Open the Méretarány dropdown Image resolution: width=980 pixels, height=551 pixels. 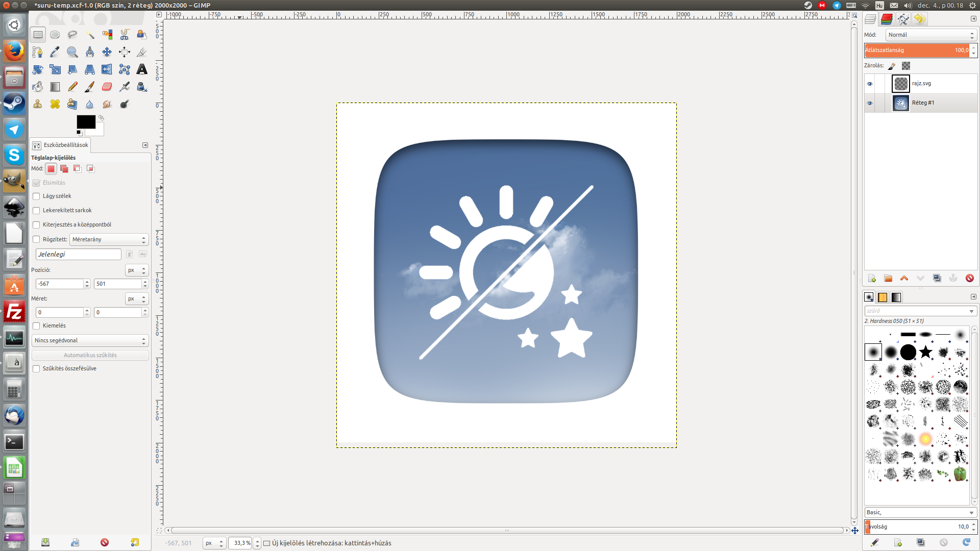coord(109,239)
